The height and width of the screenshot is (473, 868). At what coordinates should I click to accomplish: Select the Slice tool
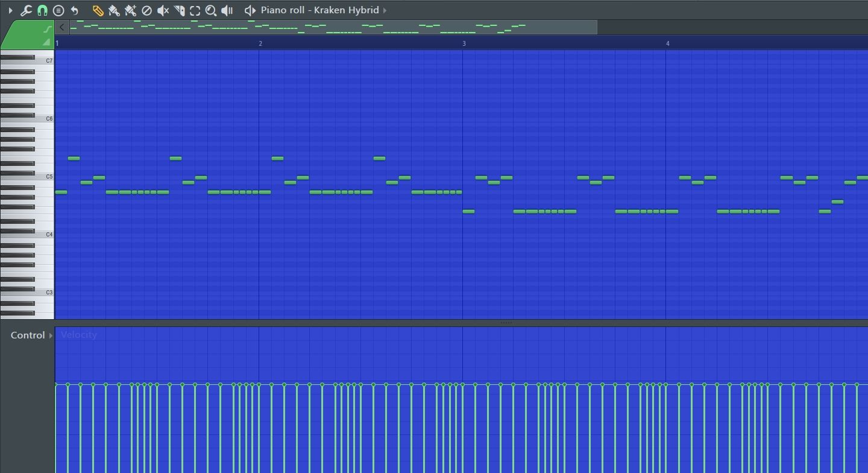click(x=179, y=10)
